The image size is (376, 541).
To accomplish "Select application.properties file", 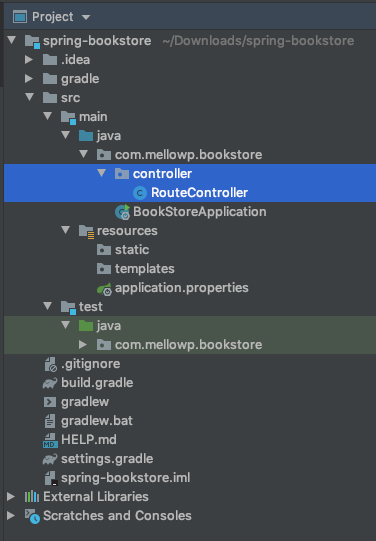I will pos(181,287).
